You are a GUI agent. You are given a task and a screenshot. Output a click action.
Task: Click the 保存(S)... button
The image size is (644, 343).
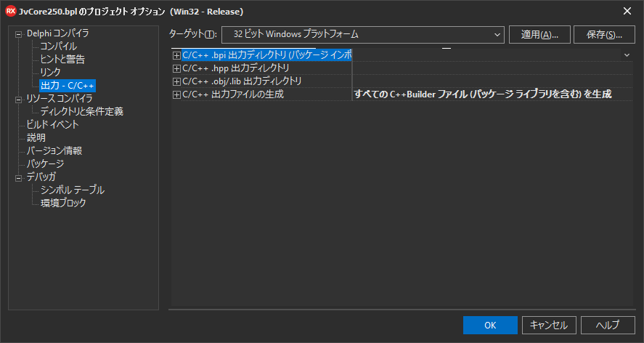coord(604,35)
